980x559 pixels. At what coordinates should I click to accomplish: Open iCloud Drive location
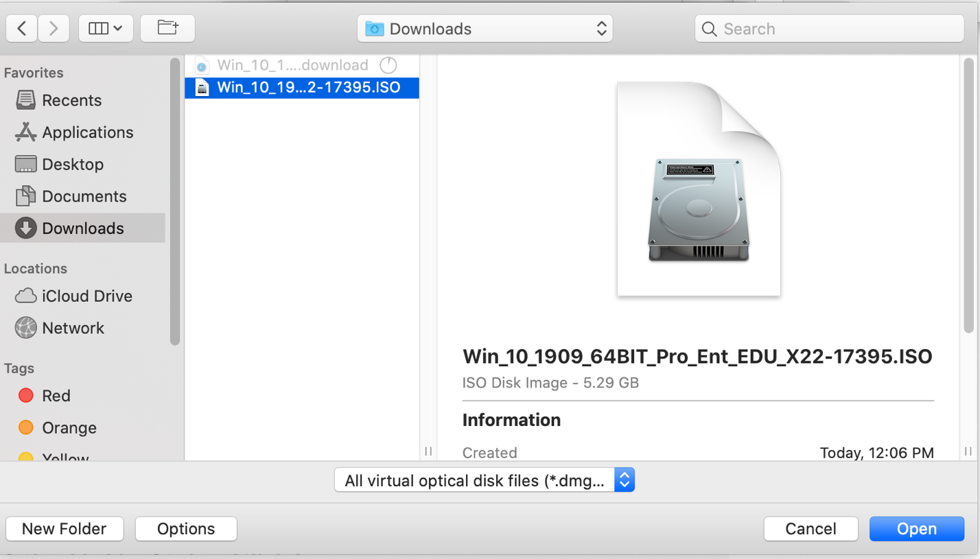click(82, 296)
